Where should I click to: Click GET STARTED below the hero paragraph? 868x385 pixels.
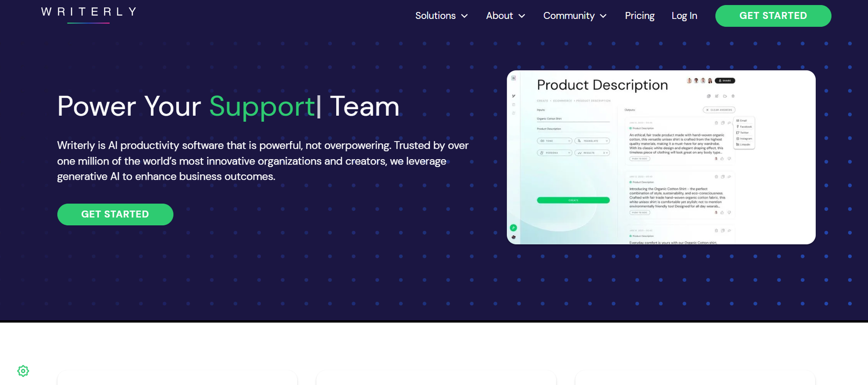(x=116, y=214)
